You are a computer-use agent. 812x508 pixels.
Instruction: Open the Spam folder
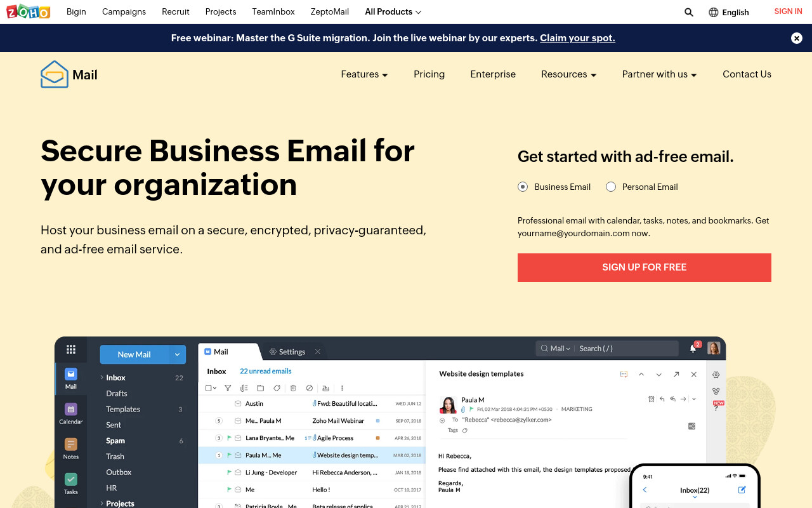[x=115, y=441]
